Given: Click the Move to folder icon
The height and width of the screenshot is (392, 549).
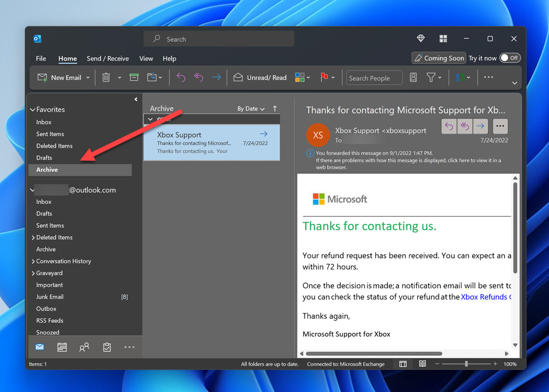Looking at the screenshot, I should click(x=152, y=77).
